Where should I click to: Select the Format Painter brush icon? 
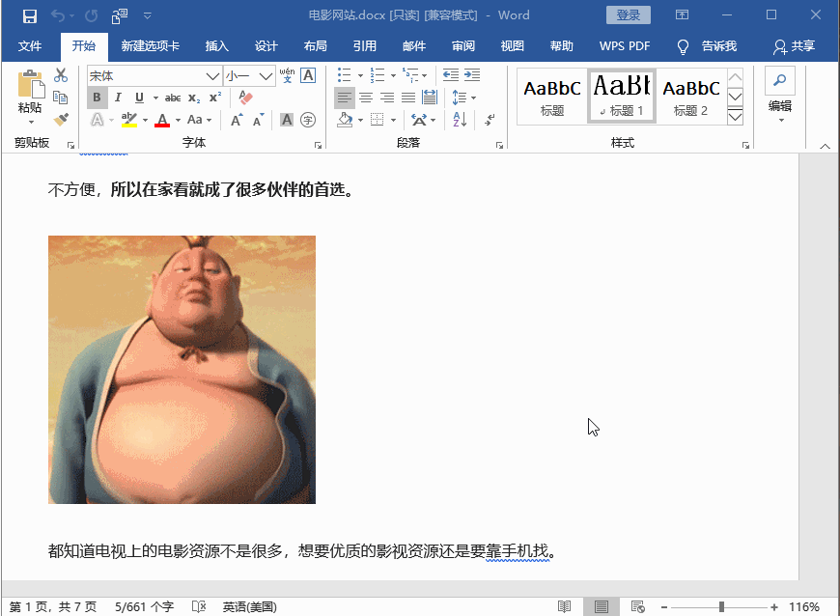[x=61, y=120]
